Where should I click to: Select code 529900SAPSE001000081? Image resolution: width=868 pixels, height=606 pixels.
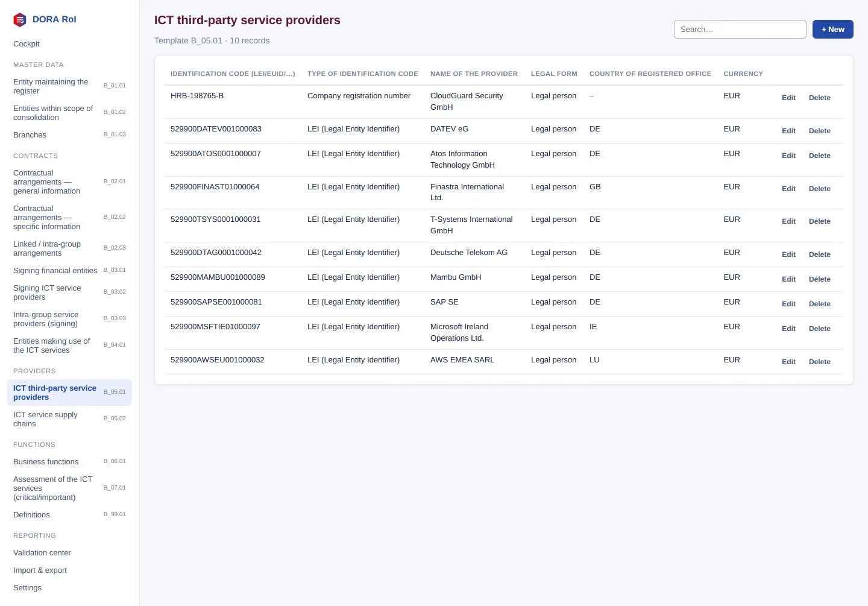click(x=216, y=302)
